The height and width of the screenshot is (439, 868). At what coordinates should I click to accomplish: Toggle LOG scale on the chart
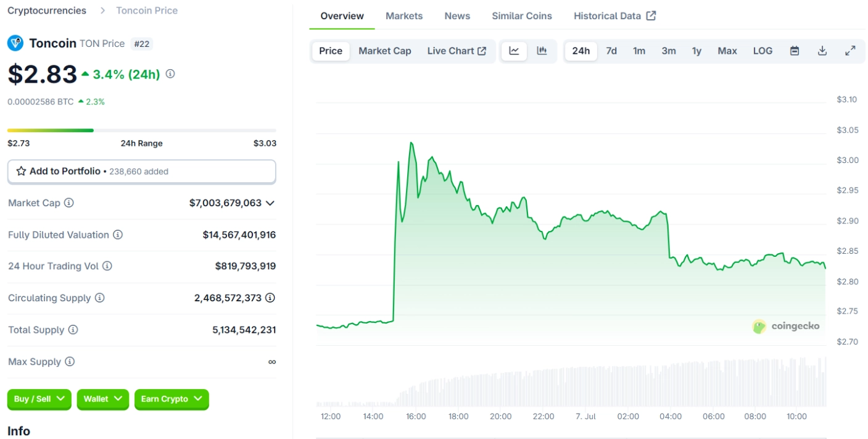(x=763, y=51)
